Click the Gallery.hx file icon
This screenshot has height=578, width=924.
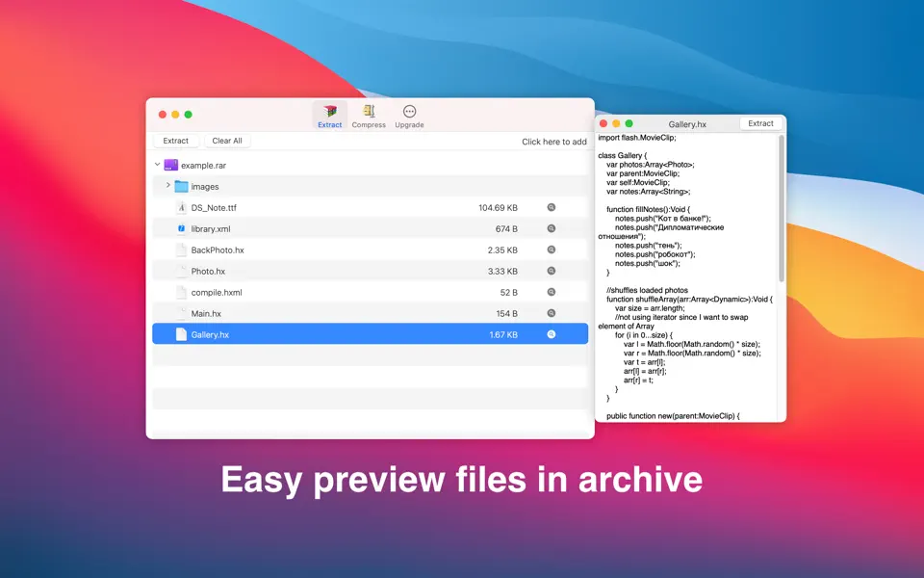click(182, 334)
